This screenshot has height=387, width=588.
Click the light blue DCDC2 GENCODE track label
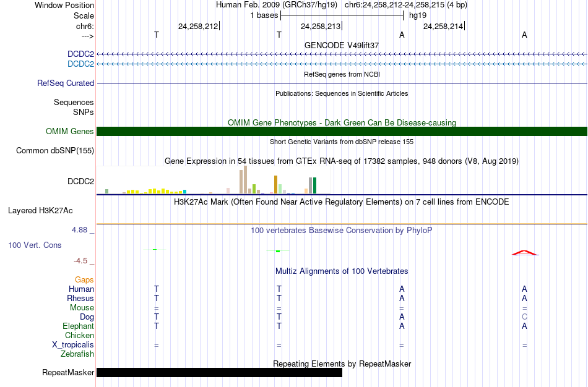tap(80, 64)
